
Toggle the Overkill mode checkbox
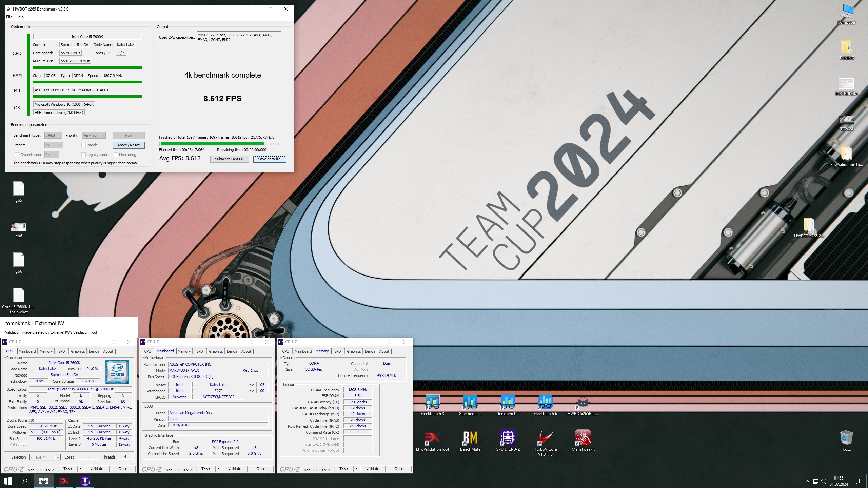pyautogui.click(x=17, y=155)
